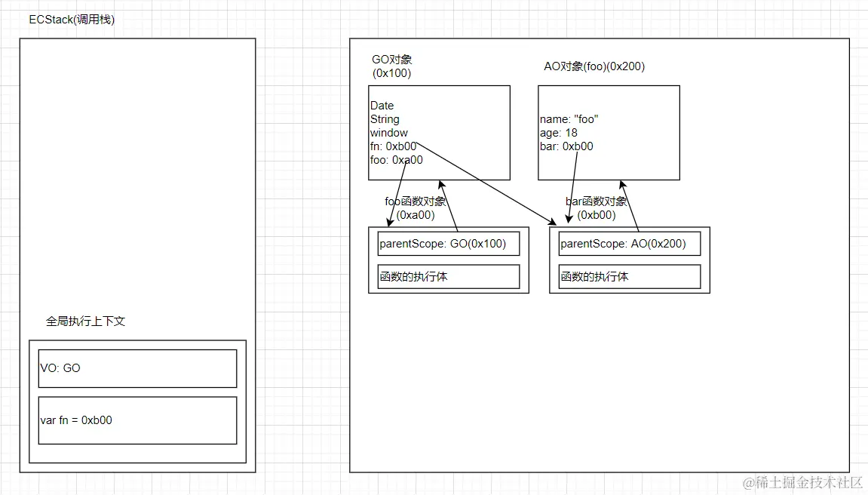Screen dimensions: 868x495
Task: Select 函数的执行体 box under foo function object
Action: (x=449, y=277)
